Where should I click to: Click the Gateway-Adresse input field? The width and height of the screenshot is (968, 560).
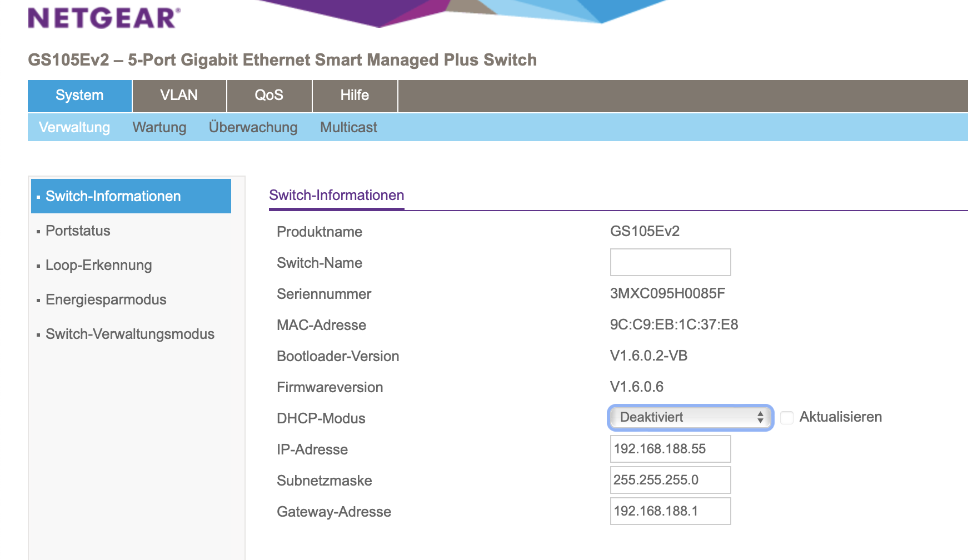(x=670, y=511)
